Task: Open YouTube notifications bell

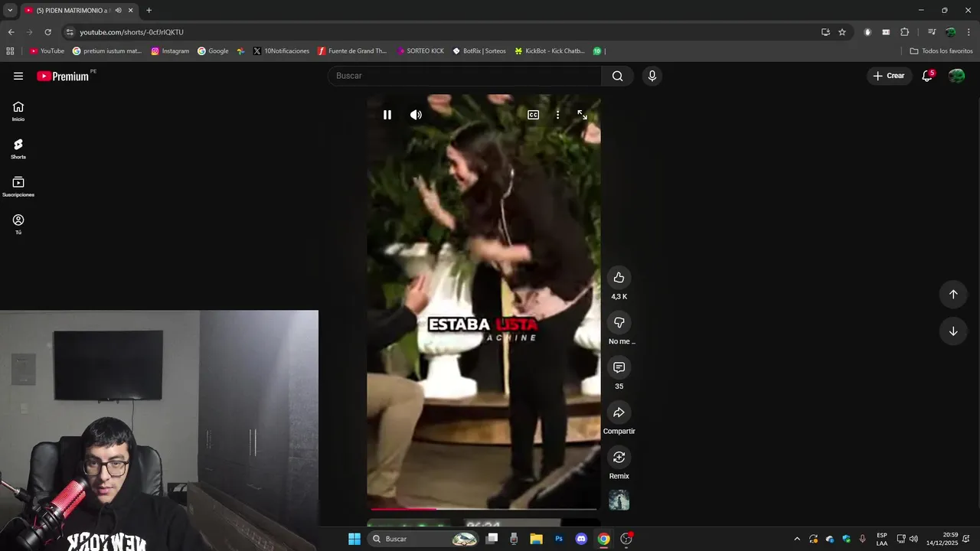Action: (927, 76)
